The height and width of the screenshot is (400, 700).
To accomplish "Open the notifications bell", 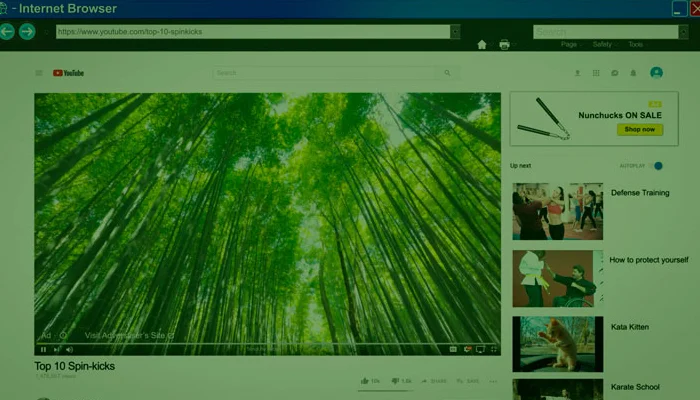I will (633, 73).
